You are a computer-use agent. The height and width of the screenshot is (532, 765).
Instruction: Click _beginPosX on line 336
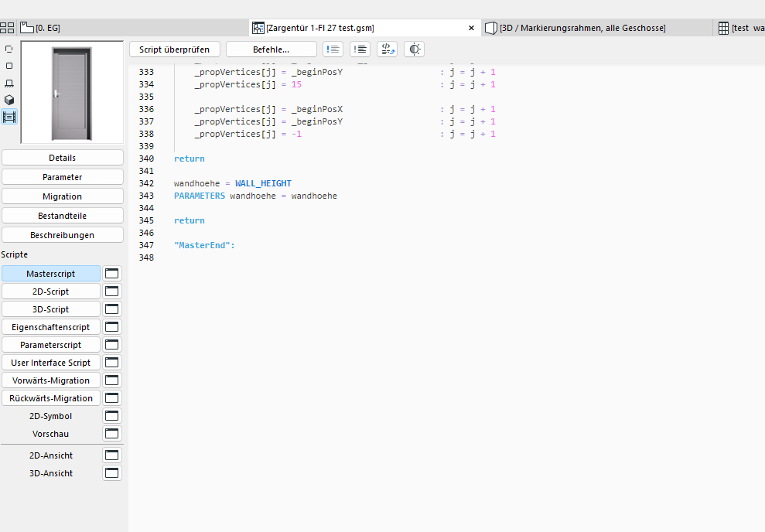pyautogui.click(x=317, y=109)
